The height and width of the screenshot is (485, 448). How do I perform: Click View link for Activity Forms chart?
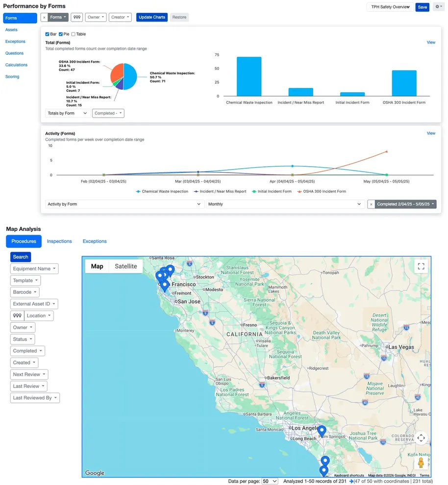click(x=431, y=133)
